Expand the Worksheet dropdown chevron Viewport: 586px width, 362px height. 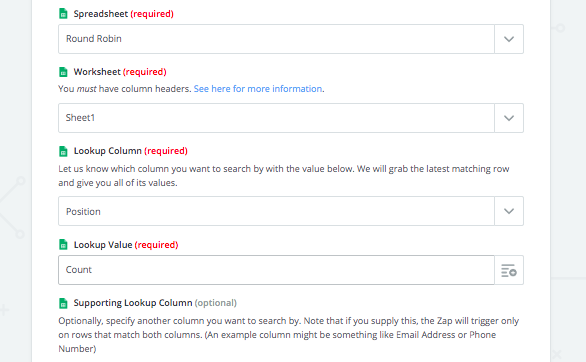pos(509,118)
